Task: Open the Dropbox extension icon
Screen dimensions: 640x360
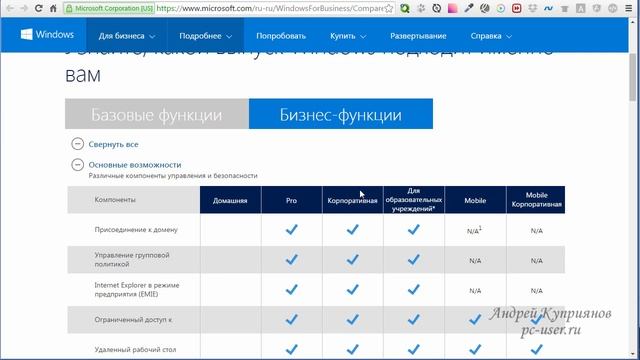Action: pos(533,8)
